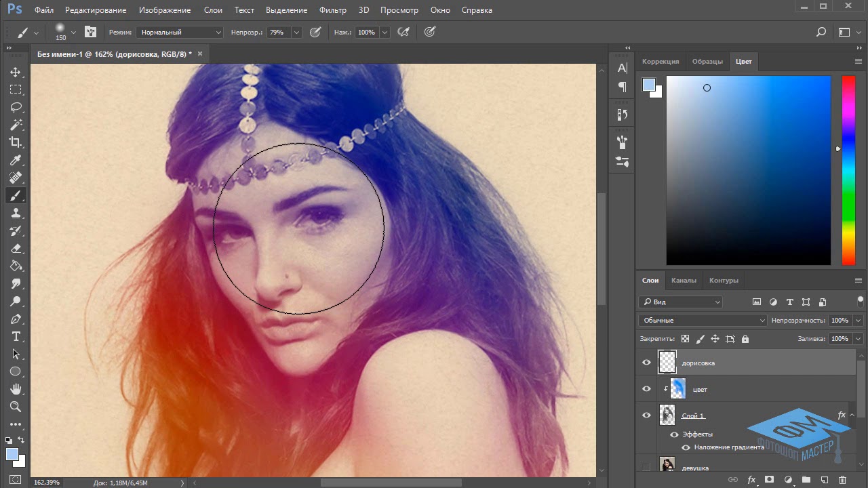Screen dimensions: 868x488
Task: Click the search icon in options bar
Action: pyautogui.click(x=821, y=32)
